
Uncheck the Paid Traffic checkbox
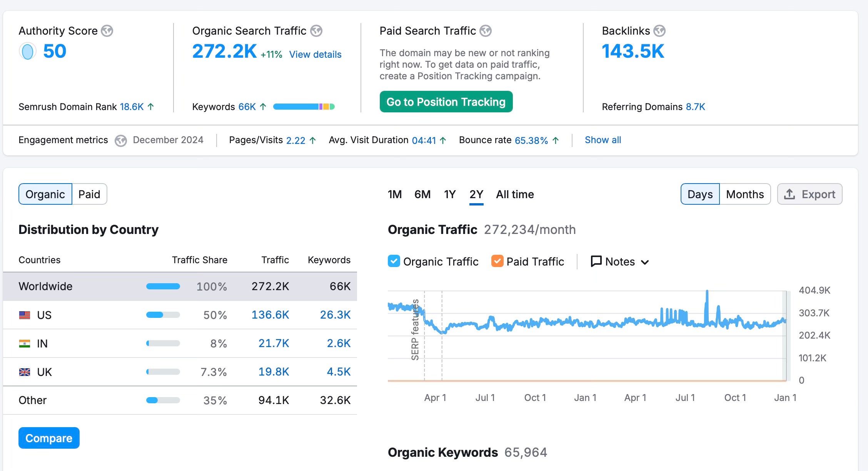[x=497, y=261]
